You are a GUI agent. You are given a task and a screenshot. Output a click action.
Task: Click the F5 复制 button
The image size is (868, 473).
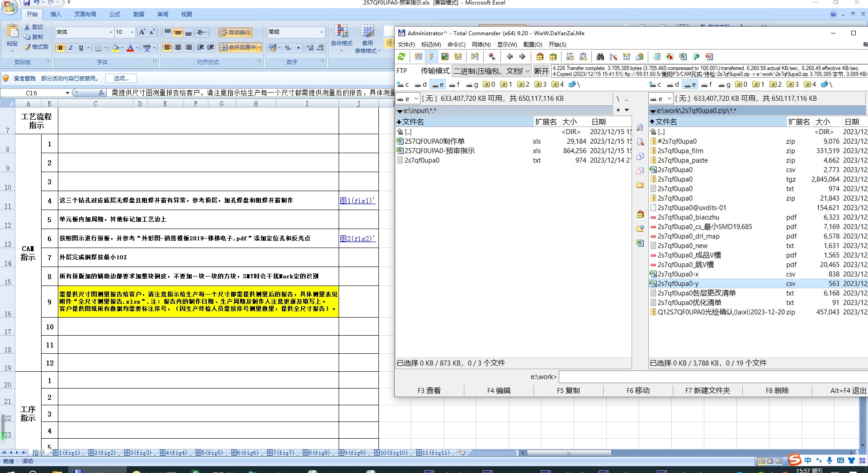click(x=568, y=391)
